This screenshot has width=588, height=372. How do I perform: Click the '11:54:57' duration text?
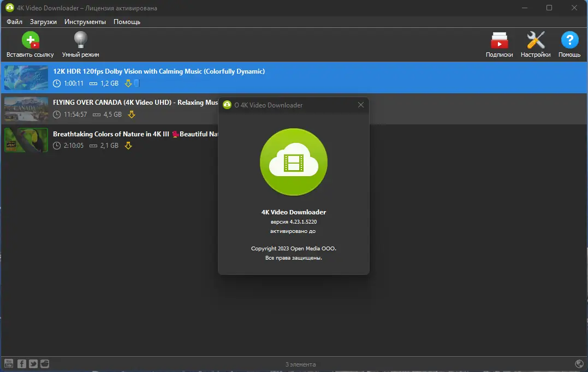point(75,114)
